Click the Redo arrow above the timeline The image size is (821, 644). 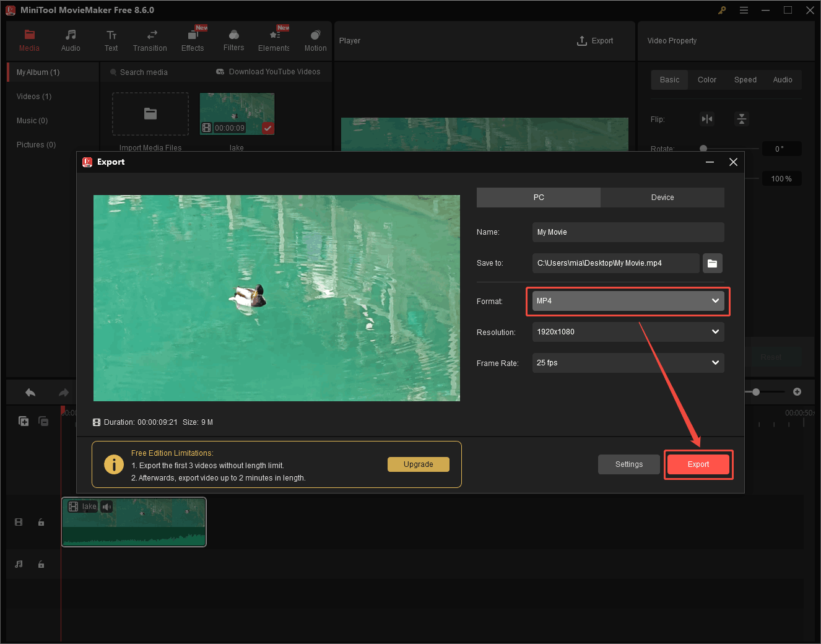pyautogui.click(x=64, y=393)
